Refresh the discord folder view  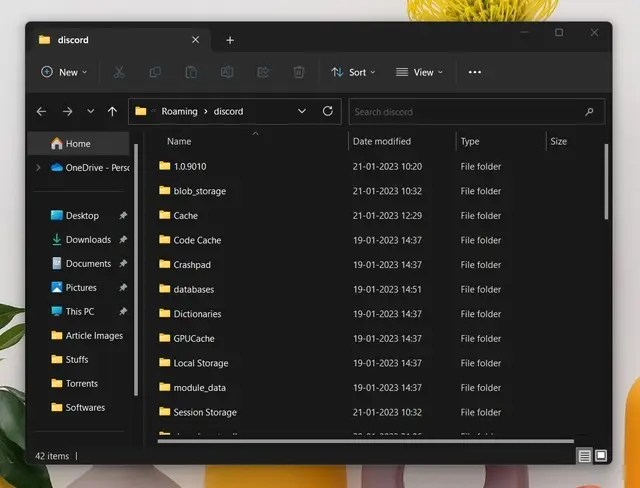(x=328, y=111)
